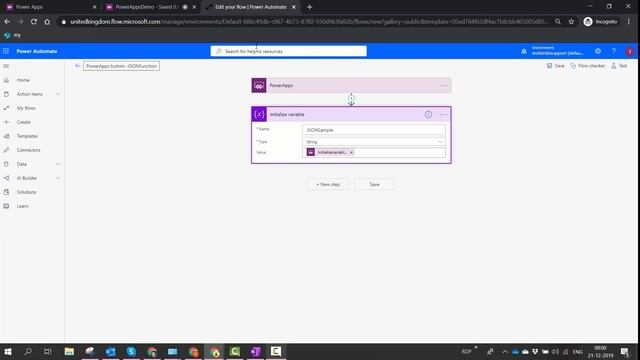
Task: Bookmark this page with star
Action: tap(571, 22)
